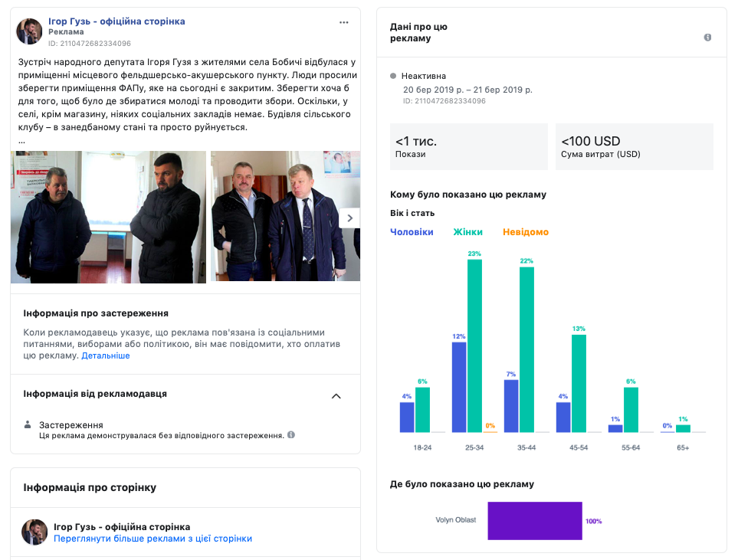Click the person icon next to Застереження
738x560 pixels.
click(28, 424)
